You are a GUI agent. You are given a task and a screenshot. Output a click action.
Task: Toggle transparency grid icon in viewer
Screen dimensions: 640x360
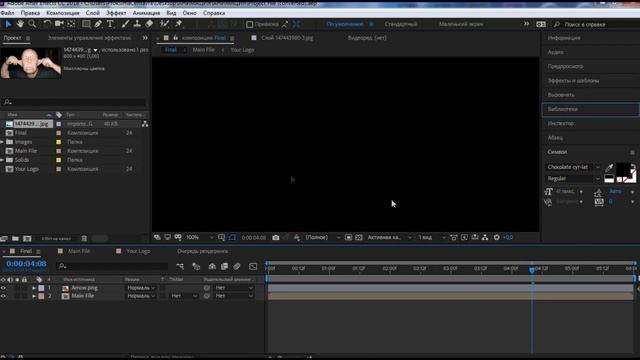click(x=359, y=237)
